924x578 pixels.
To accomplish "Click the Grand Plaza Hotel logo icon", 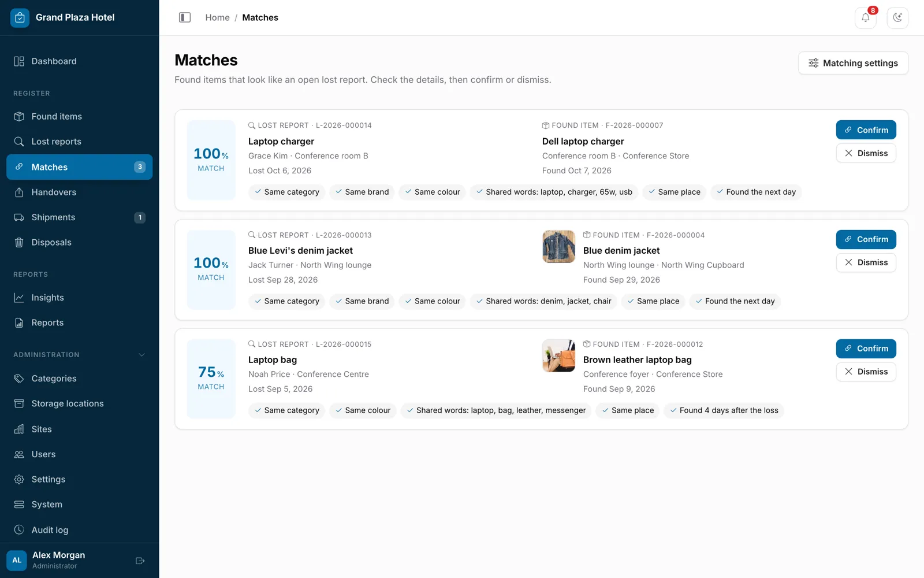I will 20,17.
